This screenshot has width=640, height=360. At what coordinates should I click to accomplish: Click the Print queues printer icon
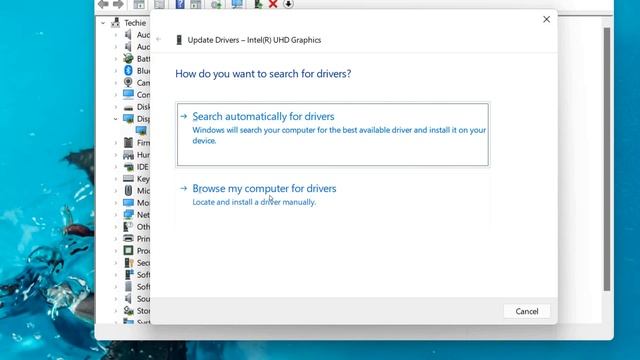click(x=128, y=238)
